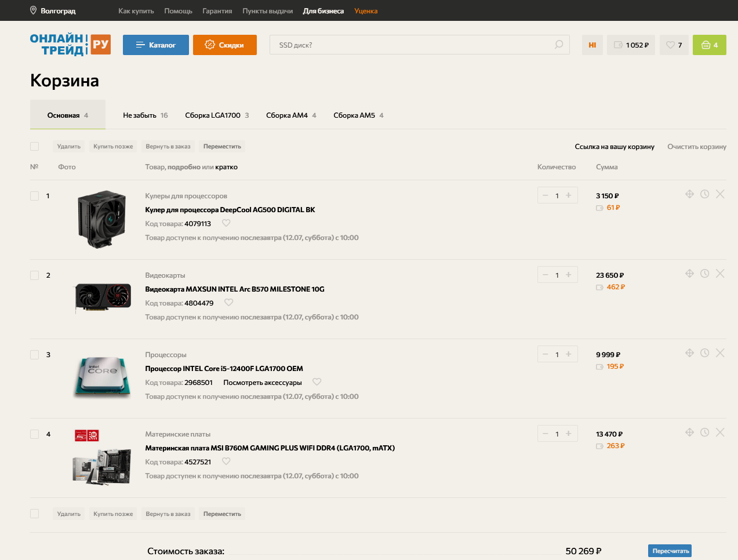Screen dimensions: 738x560
Task: Open the Онлайн Трейд logo homepage
Action: 70,45
